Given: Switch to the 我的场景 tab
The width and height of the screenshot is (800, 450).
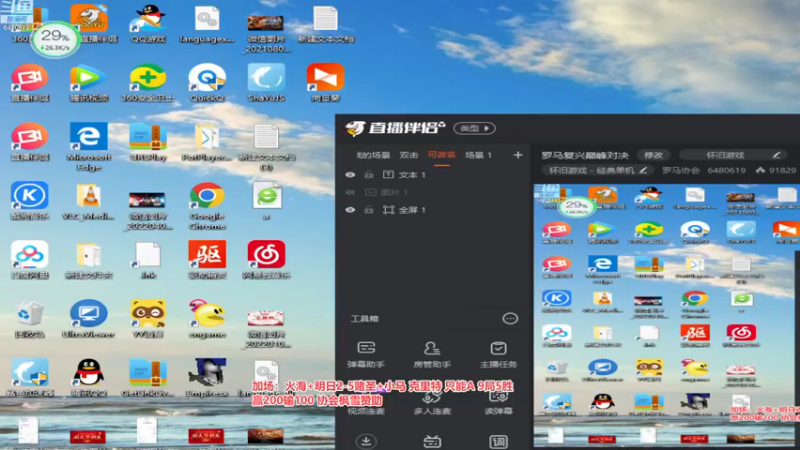Looking at the screenshot, I should pos(373,155).
